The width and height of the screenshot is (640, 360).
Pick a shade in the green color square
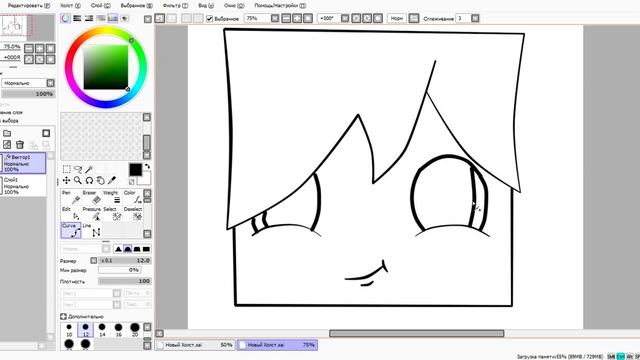coord(106,67)
